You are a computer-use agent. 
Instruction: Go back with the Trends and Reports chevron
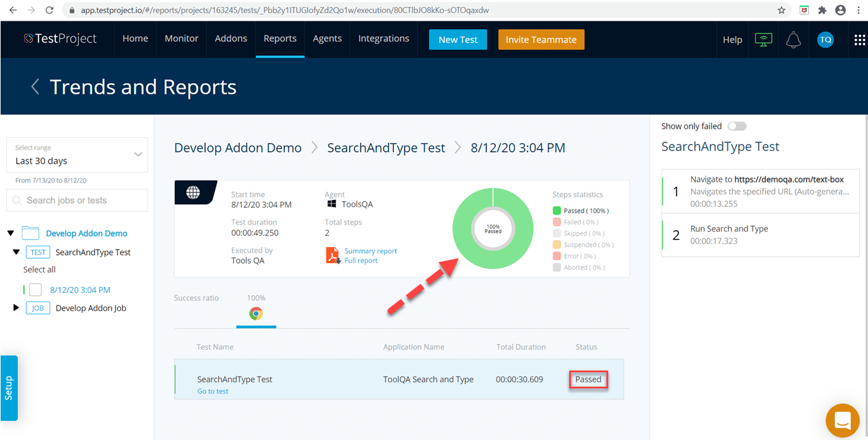click(x=35, y=86)
